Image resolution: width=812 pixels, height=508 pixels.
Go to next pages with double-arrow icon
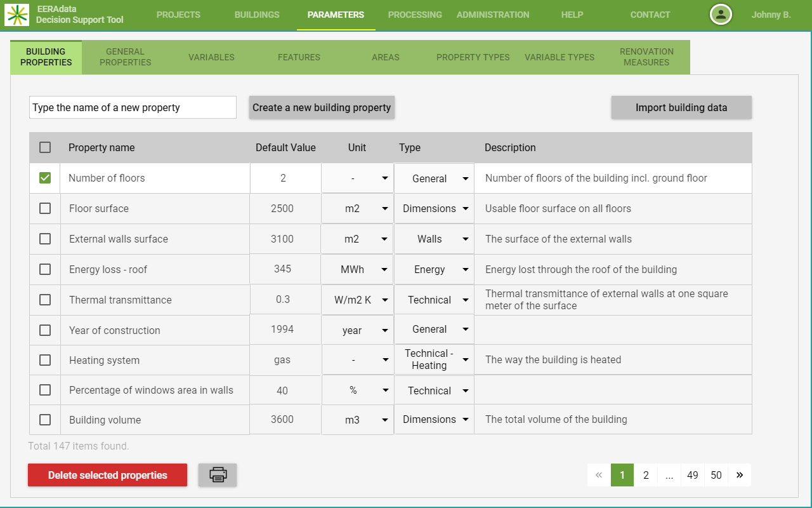click(x=740, y=475)
